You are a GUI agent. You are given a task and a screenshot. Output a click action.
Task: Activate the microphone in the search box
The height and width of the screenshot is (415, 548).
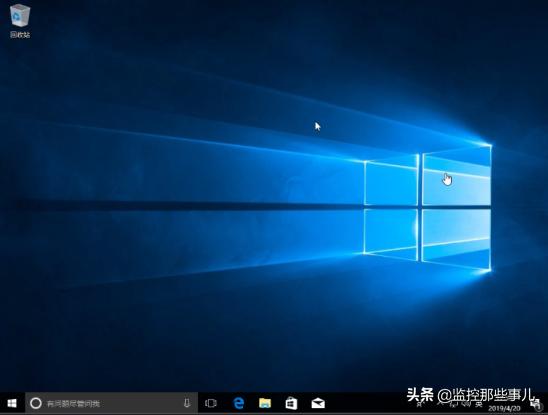(x=187, y=403)
